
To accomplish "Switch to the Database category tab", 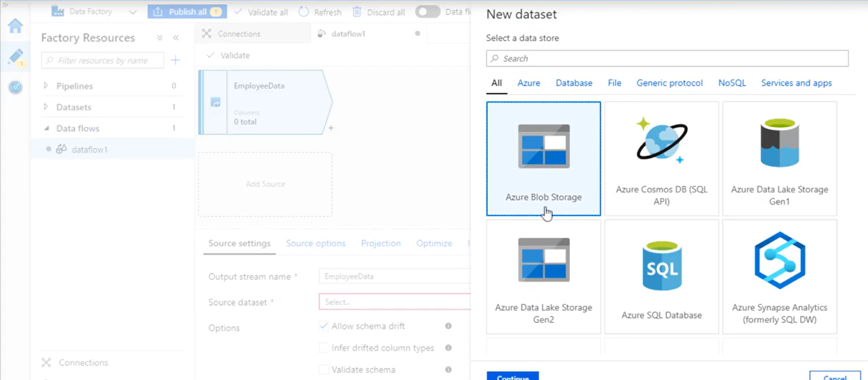I will (x=574, y=83).
